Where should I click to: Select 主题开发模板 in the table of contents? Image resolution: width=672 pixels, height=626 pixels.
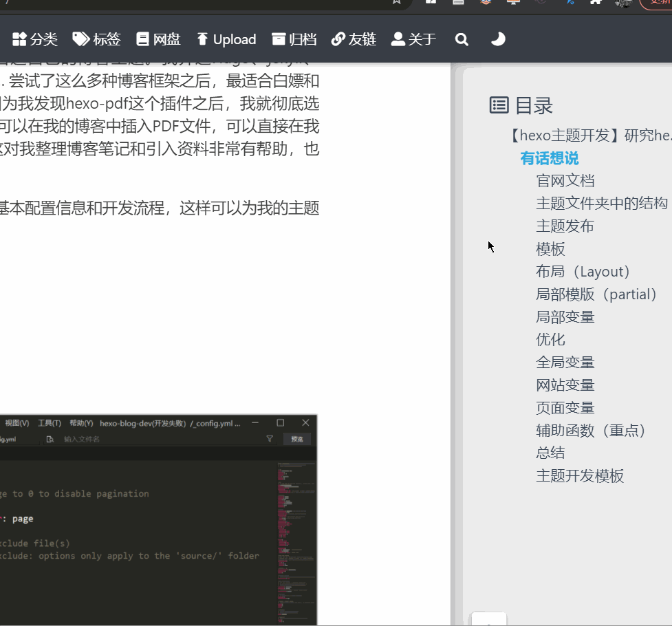[580, 475]
